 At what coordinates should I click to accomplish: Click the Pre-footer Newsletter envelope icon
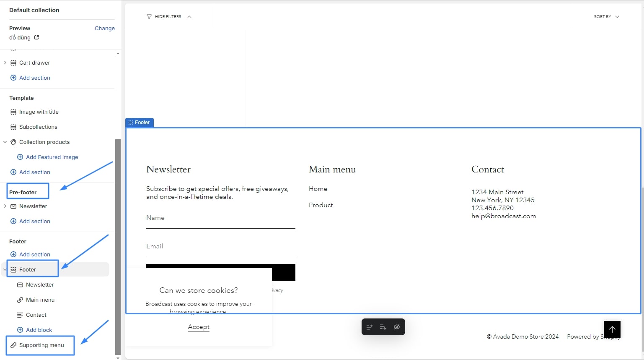[x=13, y=206]
